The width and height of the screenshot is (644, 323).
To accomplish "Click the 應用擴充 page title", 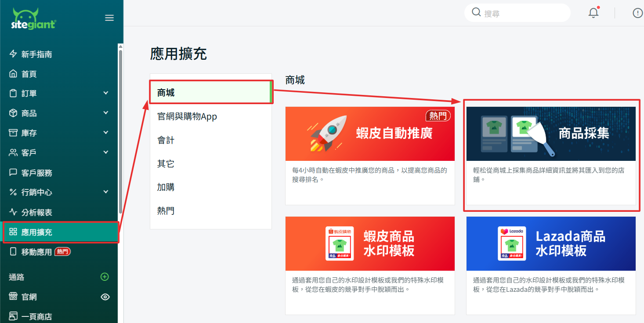I will [x=178, y=54].
